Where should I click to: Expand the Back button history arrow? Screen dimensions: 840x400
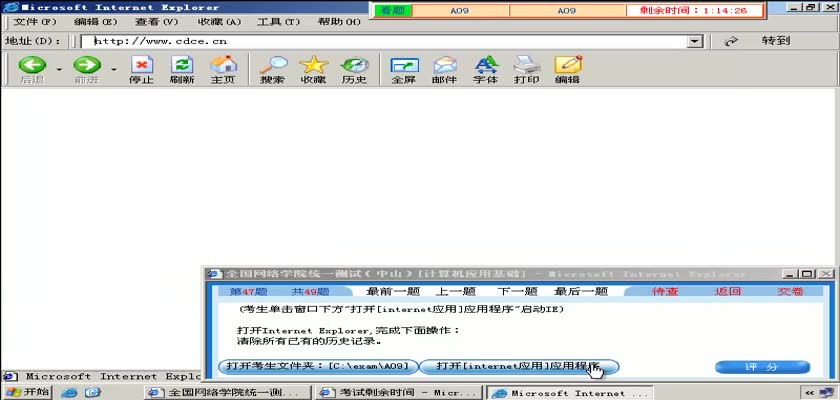pyautogui.click(x=59, y=69)
